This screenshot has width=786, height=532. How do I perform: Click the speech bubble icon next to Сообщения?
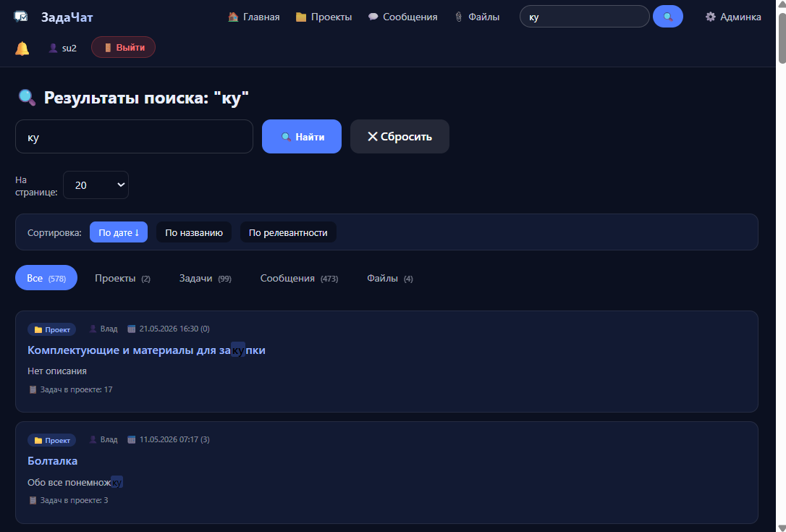tap(373, 17)
